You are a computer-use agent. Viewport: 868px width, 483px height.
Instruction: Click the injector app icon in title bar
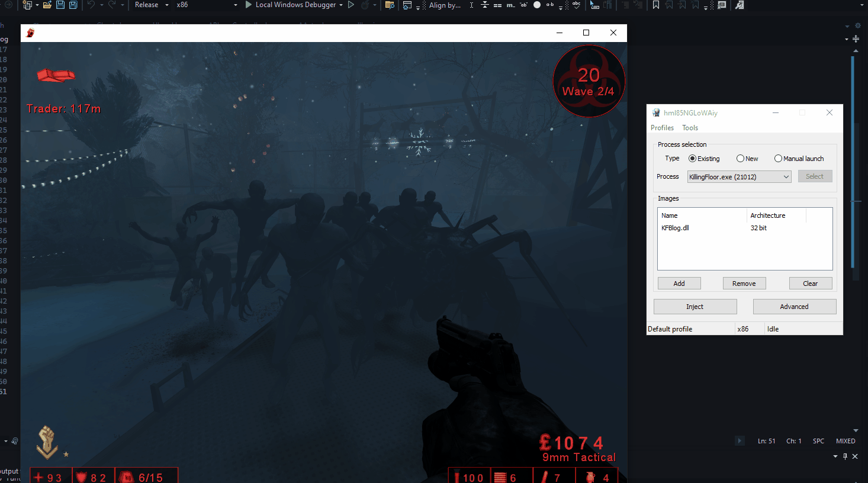tap(656, 112)
